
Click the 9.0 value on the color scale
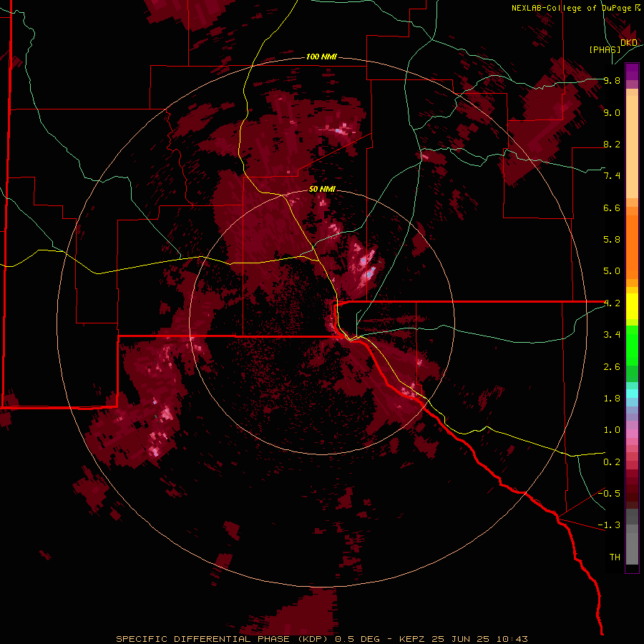pos(612,113)
